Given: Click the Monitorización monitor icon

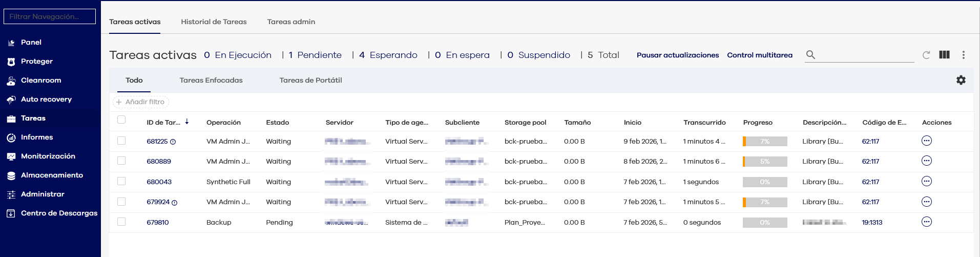Looking at the screenshot, I should 11,156.
